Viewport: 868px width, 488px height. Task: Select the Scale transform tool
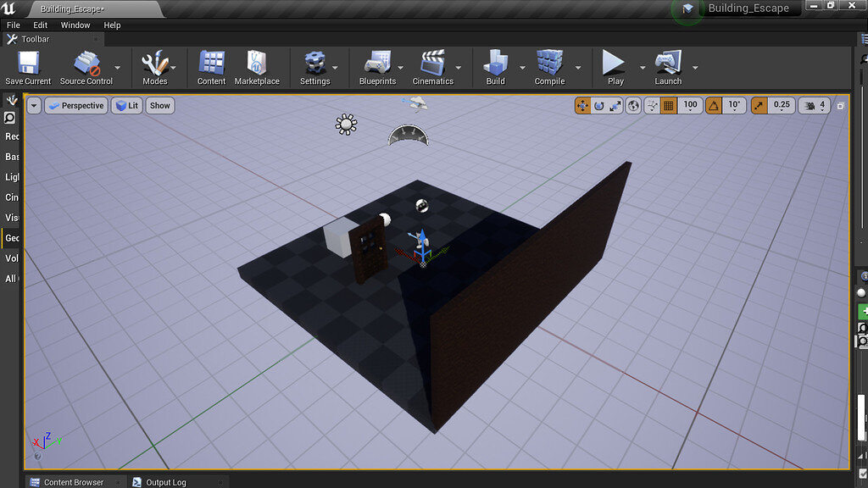[616, 105]
